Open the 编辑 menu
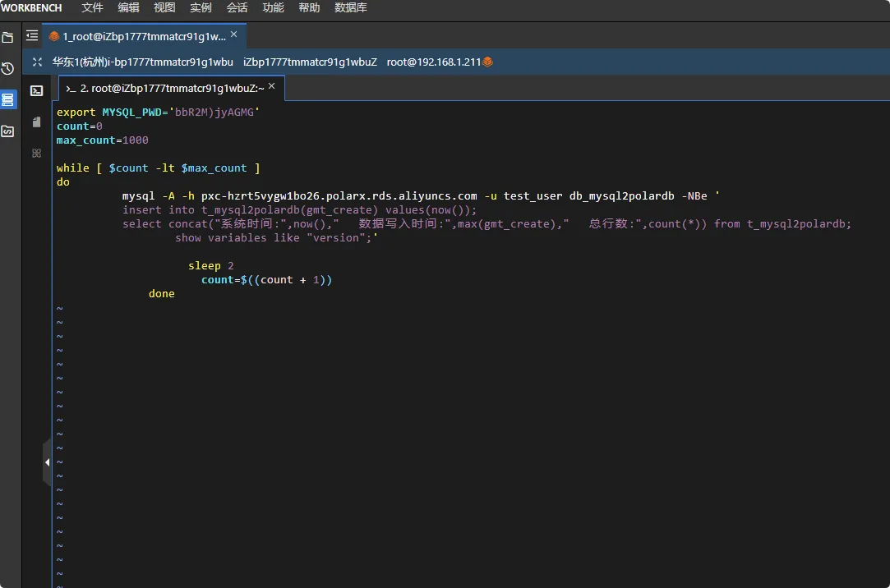The width and height of the screenshot is (890, 588). (x=129, y=7)
